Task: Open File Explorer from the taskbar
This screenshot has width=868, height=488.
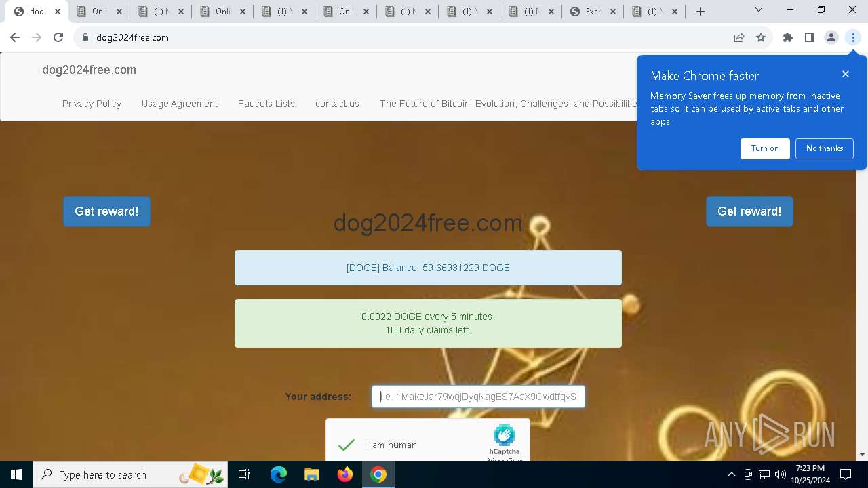Action: [311, 474]
